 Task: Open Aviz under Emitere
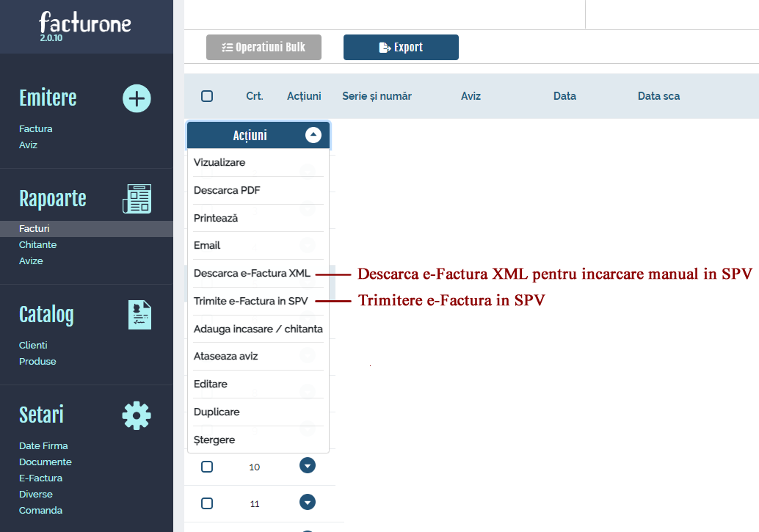28,145
